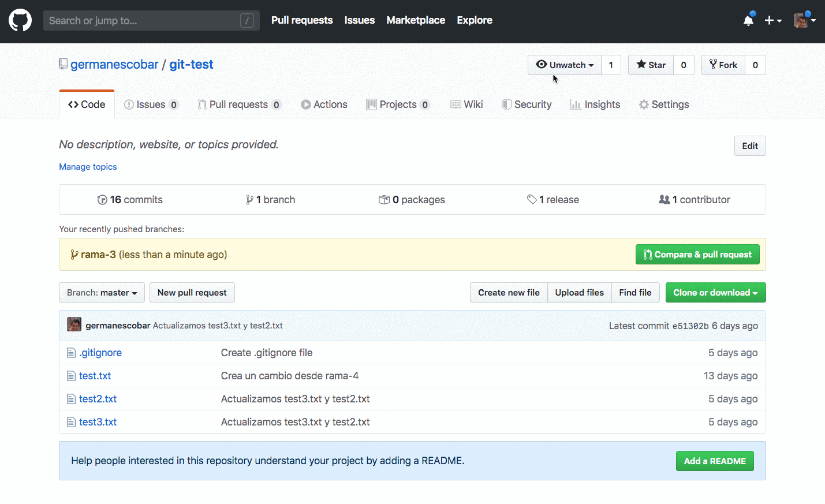This screenshot has height=504, width=825.
Task: Click the file icon beside test.txt
Action: point(71,376)
